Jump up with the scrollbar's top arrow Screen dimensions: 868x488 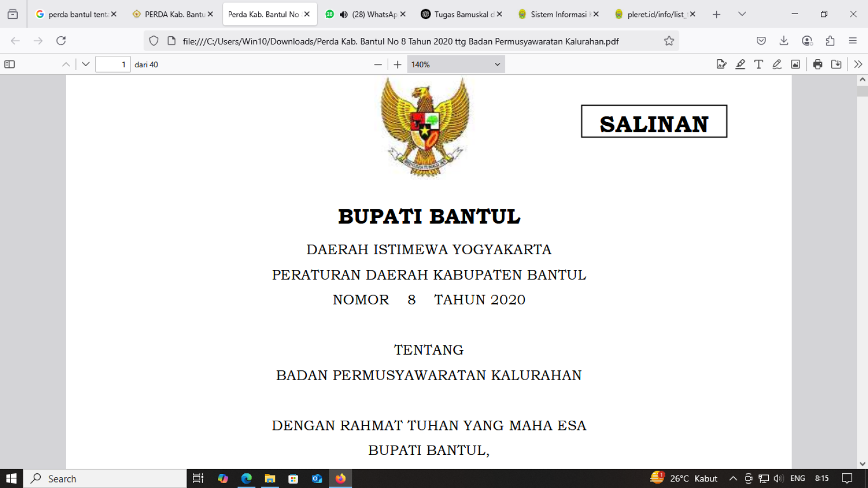pos(862,80)
